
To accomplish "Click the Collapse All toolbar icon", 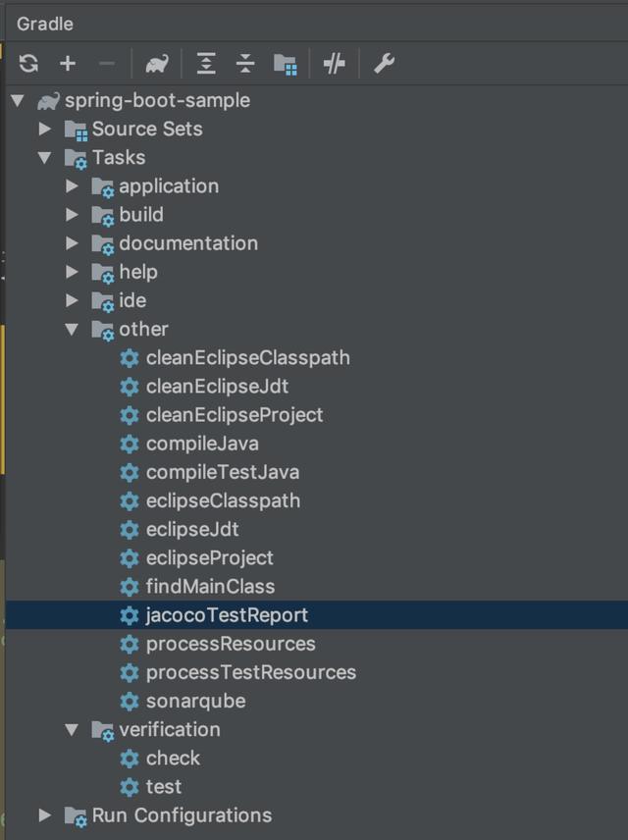I will (245, 64).
